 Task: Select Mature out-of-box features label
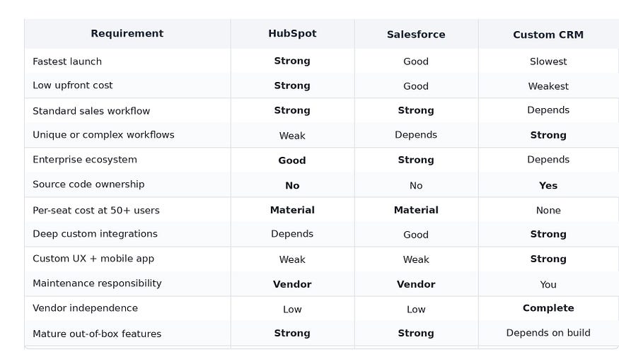(x=97, y=334)
